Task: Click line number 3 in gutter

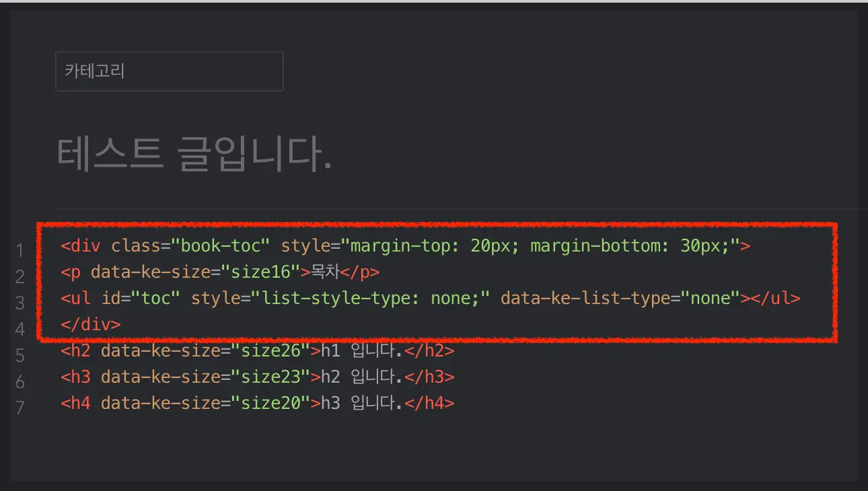Action: (20, 303)
